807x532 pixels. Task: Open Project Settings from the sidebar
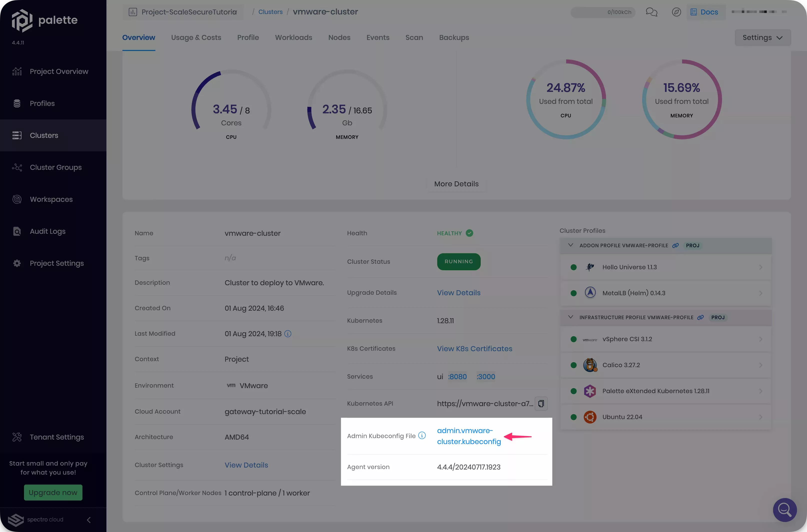click(x=53, y=263)
